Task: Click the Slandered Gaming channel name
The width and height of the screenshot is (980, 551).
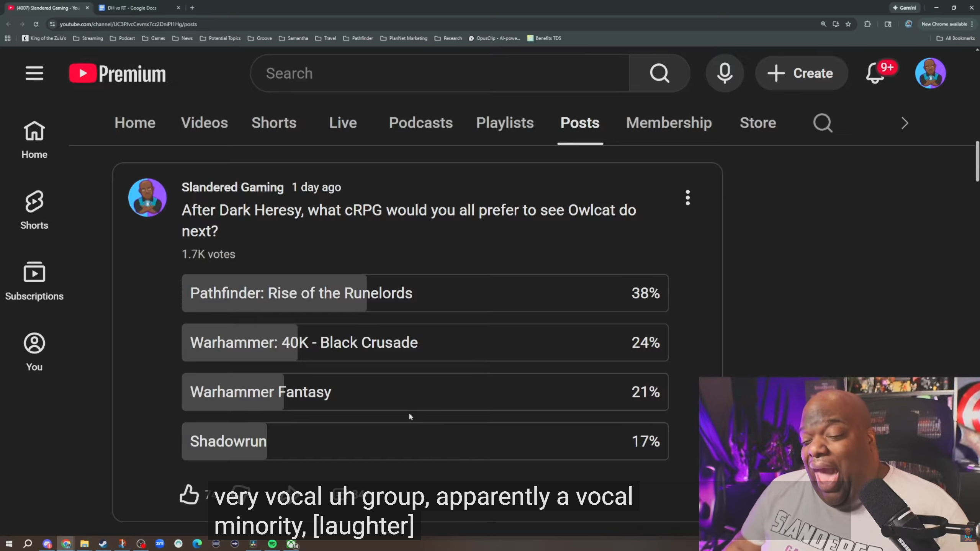Action: pos(232,187)
